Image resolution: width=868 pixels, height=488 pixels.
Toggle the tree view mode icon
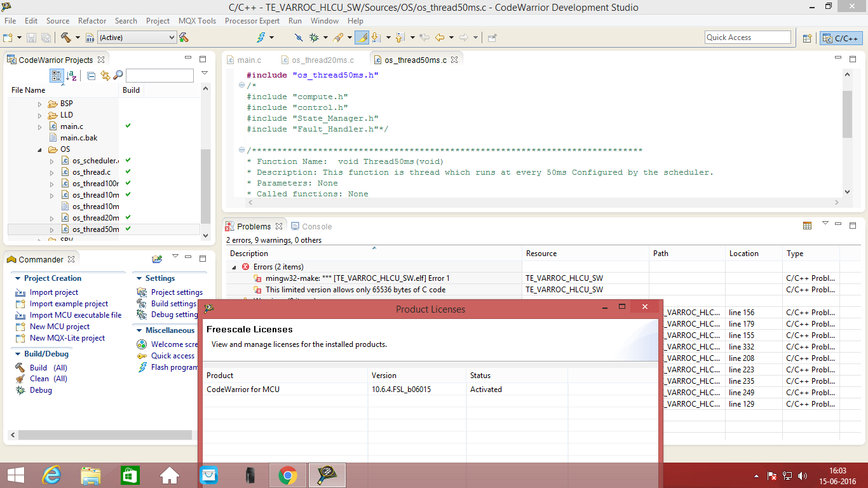pyautogui.click(x=57, y=76)
